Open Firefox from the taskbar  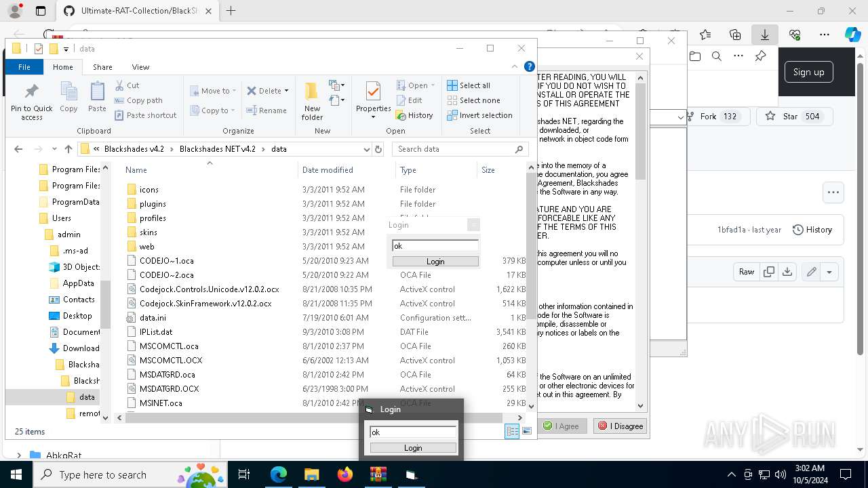[344, 474]
